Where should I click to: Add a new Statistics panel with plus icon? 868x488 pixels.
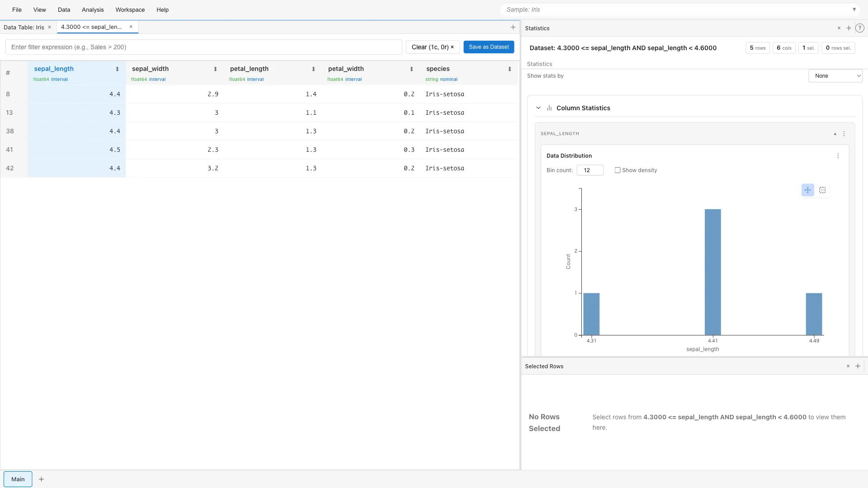(x=849, y=28)
